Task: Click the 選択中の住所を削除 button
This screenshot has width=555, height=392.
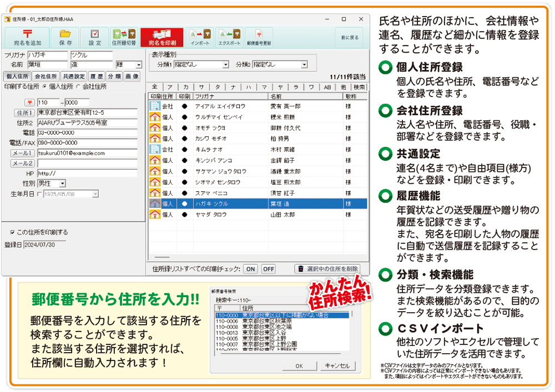Action: tap(327, 269)
